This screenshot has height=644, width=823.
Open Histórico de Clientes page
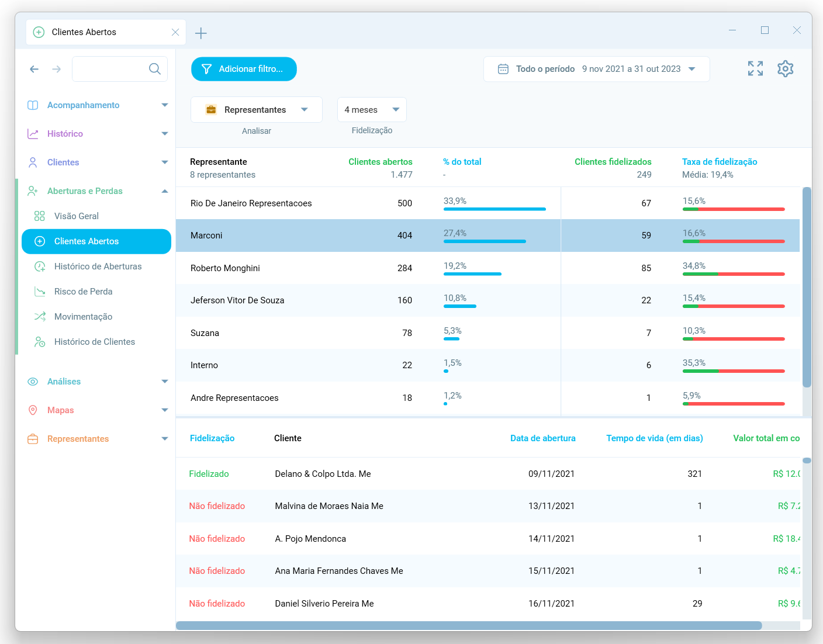pyautogui.click(x=96, y=342)
